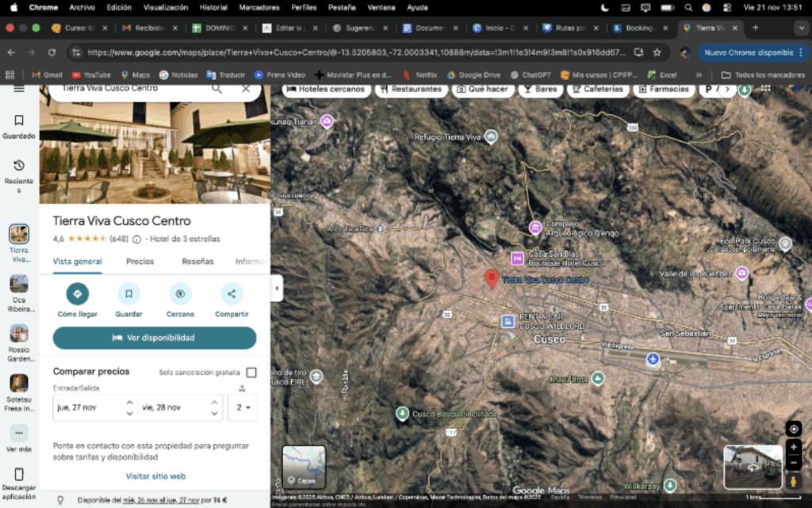Save the place with the Guardar icon
812x508 pixels.
128,294
